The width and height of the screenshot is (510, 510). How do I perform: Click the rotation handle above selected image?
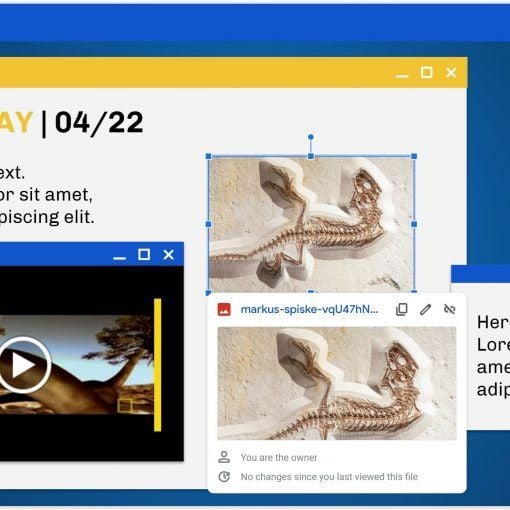(311, 137)
